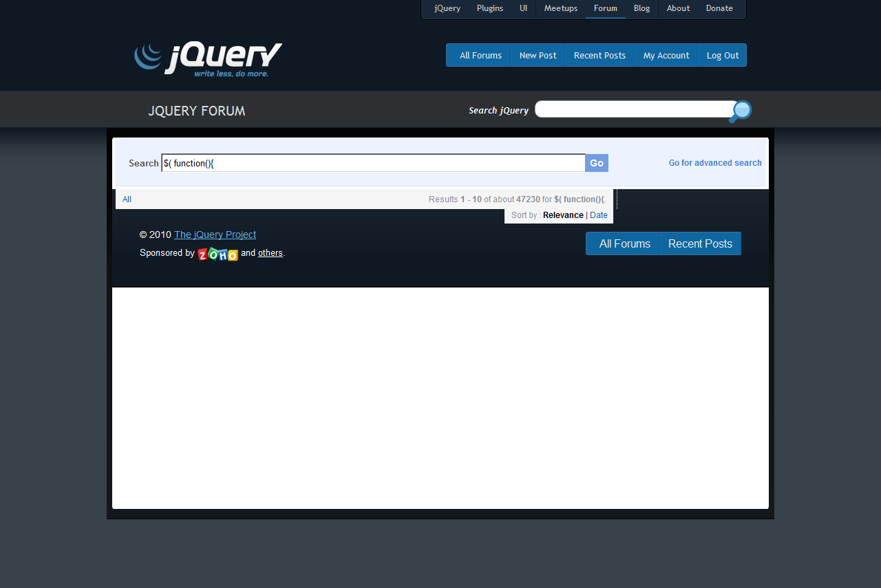This screenshot has height=588, width=881.
Task: Select the All results filter
Action: [x=127, y=199]
